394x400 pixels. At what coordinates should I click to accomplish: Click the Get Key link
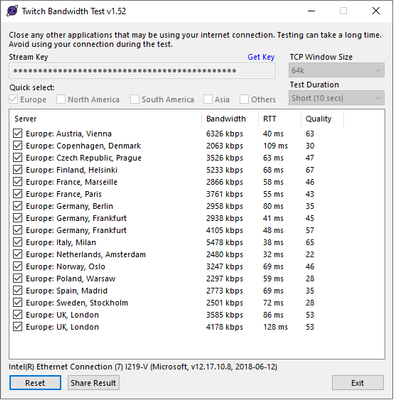261,57
